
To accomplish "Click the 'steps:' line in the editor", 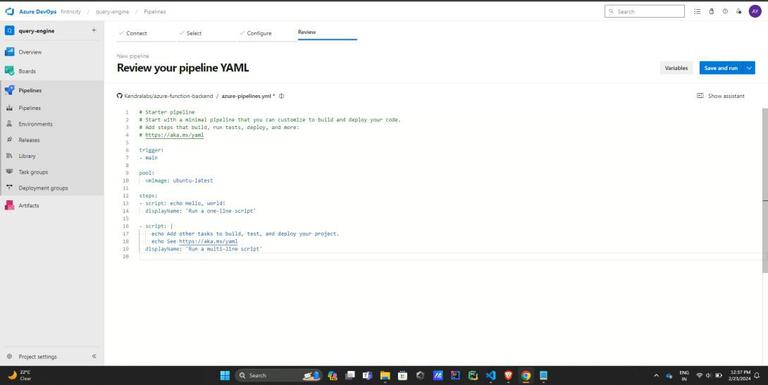I will pos(148,195).
